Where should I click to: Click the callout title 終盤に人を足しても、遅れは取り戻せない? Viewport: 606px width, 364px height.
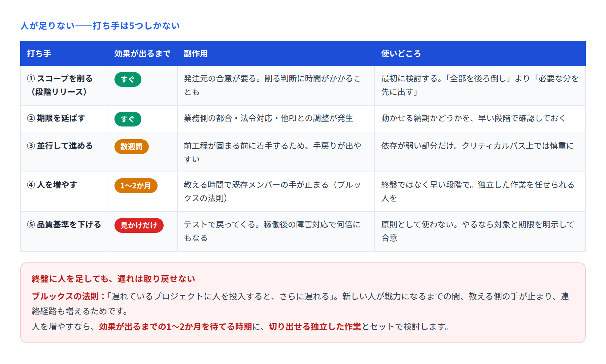pyautogui.click(x=113, y=279)
